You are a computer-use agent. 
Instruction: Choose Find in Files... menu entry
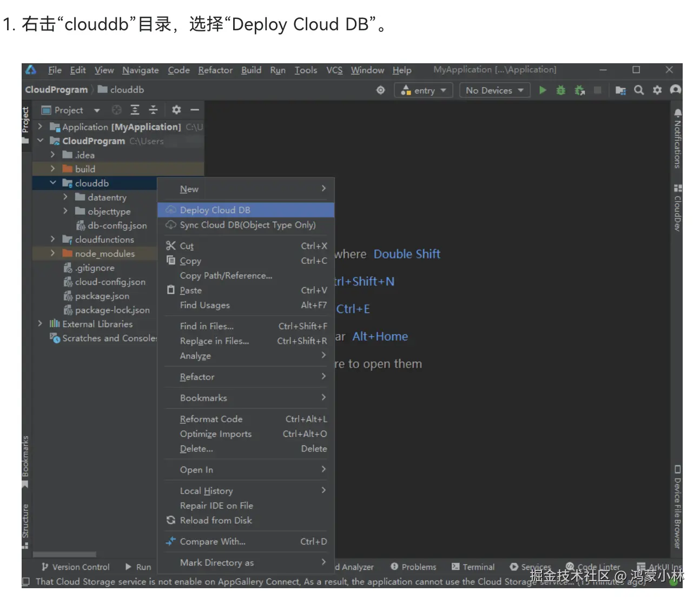point(246,326)
